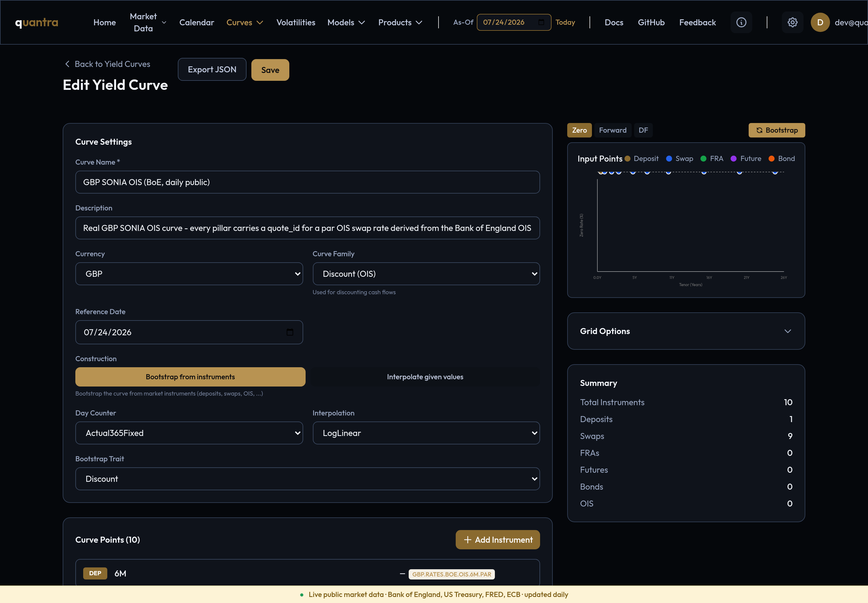Click the As-Of date calendar icon

[541, 22]
